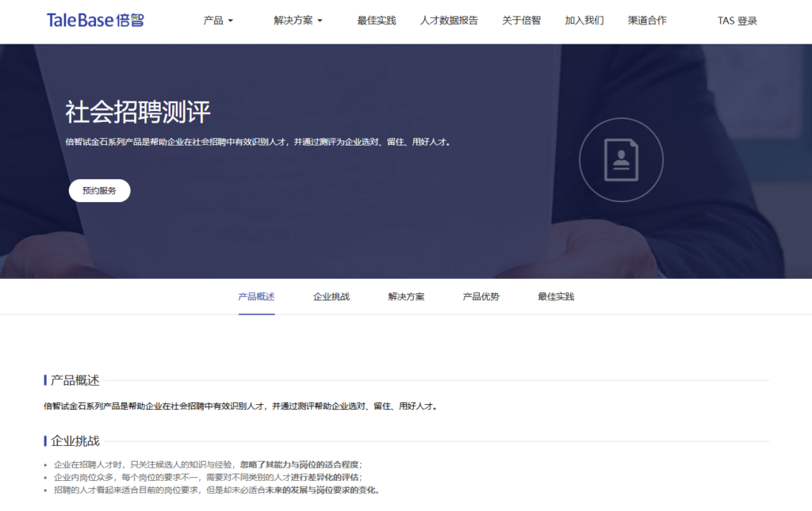
Task: Click the bullet marker of the first challenge item
Action: point(45,465)
